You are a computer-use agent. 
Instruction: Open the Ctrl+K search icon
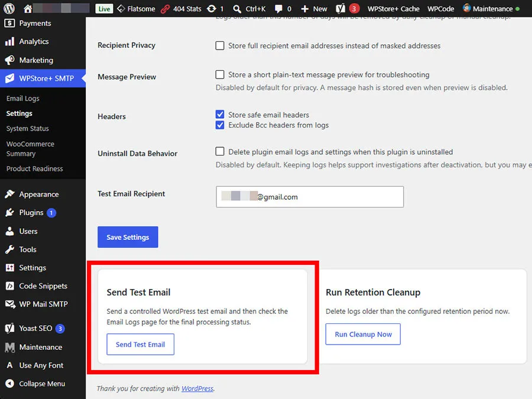tap(237, 9)
